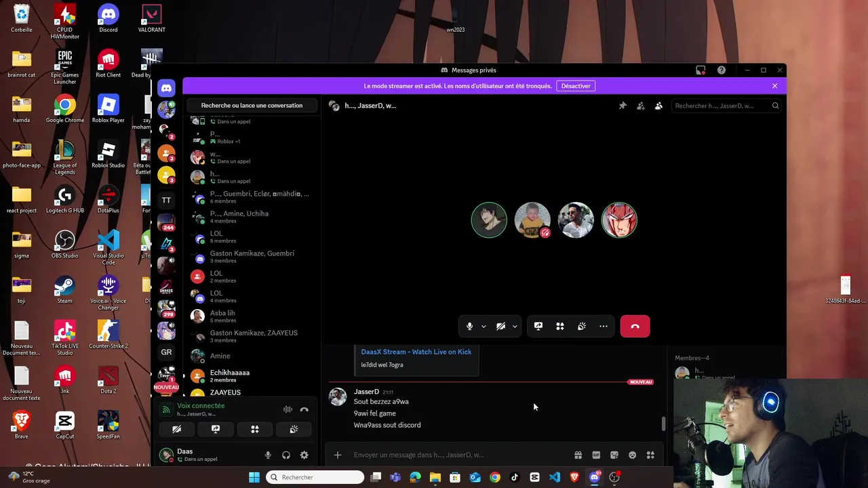Click 'Voix connectée' status label
The image size is (868, 488).
point(201,405)
